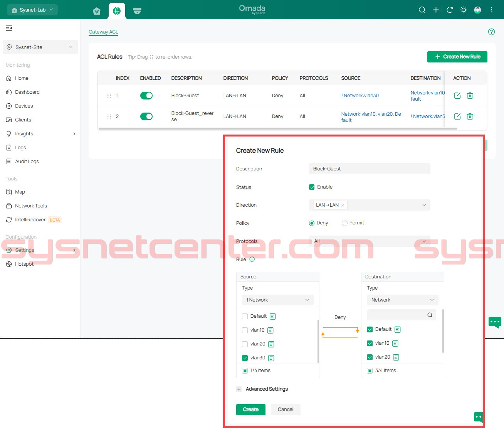Viewport: 504px width, 428px height.
Task: Uncheck the Enable status checkbox
Action: click(312, 187)
